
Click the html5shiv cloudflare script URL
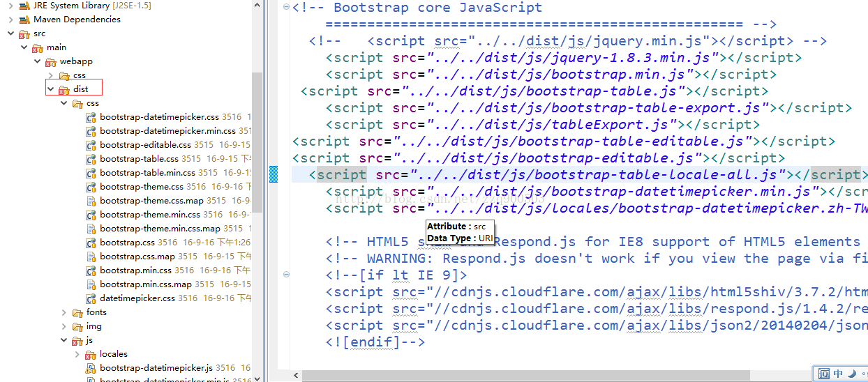coord(647,291)
